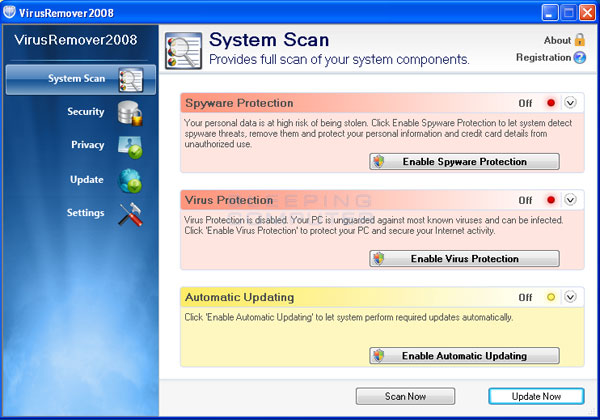Viewport: 600px width, 420px height.
Task: Collapse the Virus Protection panel chevron
Action: coord(570,200)
